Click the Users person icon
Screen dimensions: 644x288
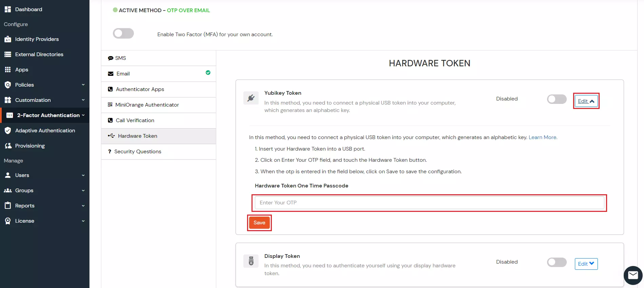8,175
